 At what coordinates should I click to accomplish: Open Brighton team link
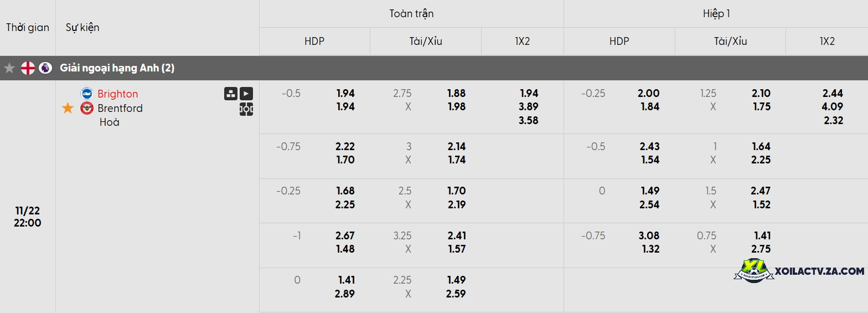pyautogui.click(x=118, y=94)
